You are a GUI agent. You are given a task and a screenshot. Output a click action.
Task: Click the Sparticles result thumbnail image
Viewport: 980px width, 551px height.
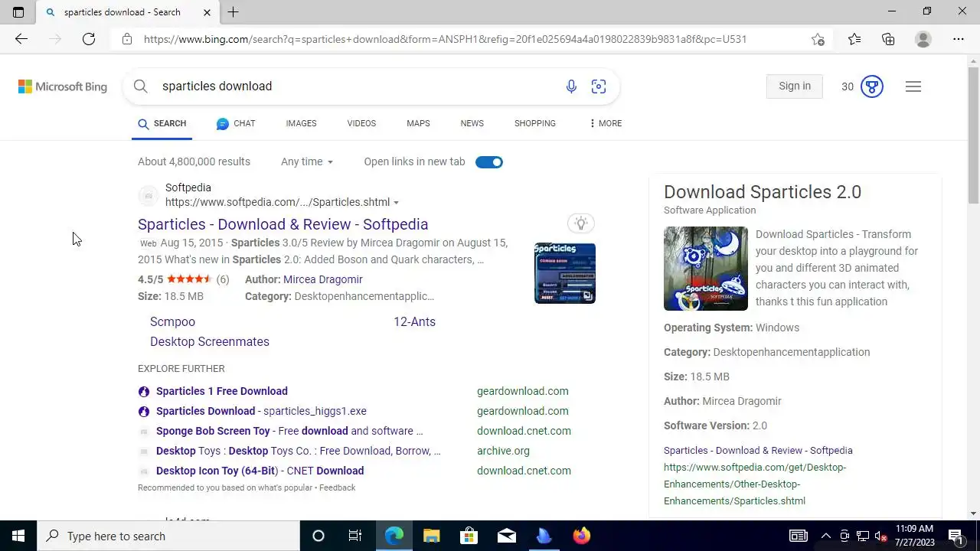click(x=565, y=273)
